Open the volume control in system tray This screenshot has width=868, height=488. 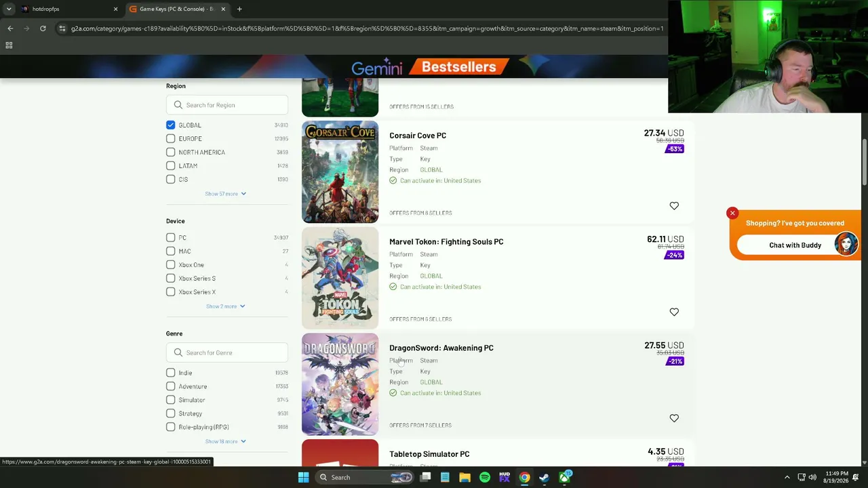tap(812, 477)
